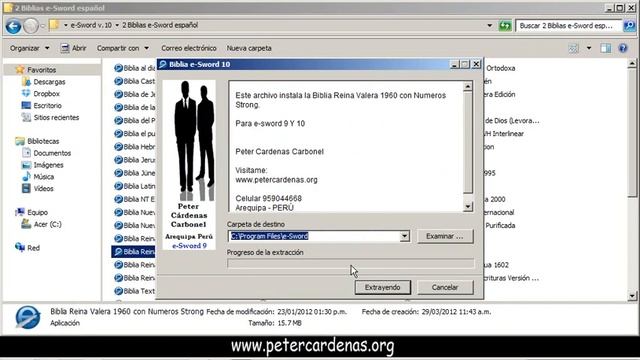The height and width of the screenshot is (360, 640).
Task: Click the extraction progress bar
Action: click(351, 263)
